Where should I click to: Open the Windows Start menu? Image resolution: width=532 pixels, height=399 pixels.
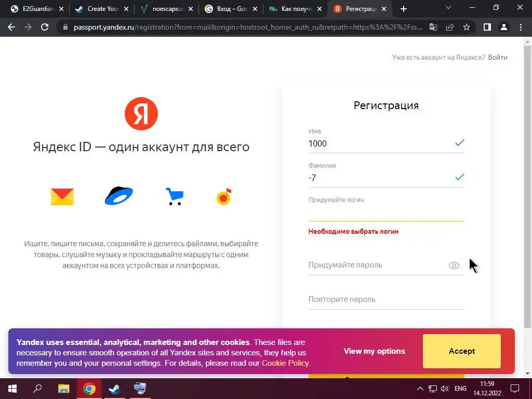coord(12,389)
